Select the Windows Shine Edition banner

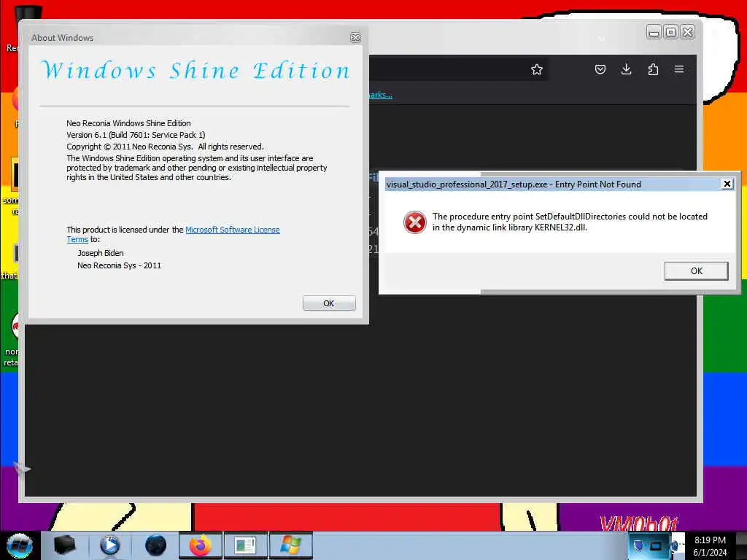196,71
